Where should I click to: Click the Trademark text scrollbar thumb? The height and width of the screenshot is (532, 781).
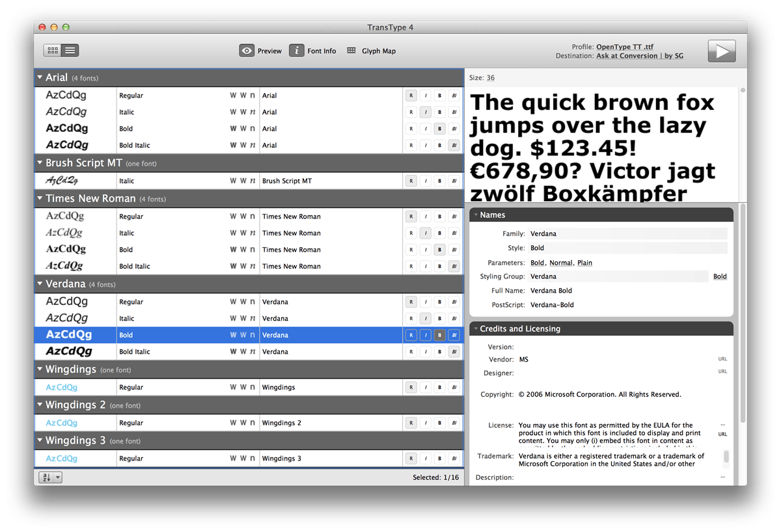click(726, 457)
